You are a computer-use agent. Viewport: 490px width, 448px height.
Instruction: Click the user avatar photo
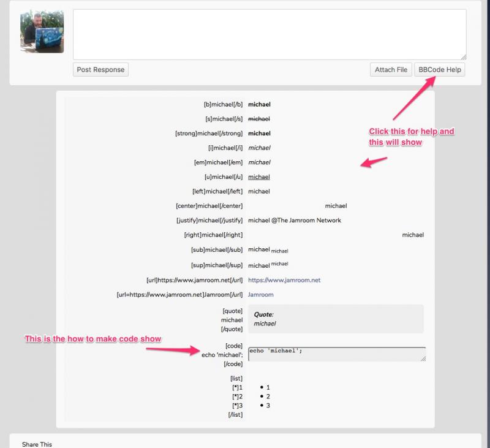pos(42,32)
